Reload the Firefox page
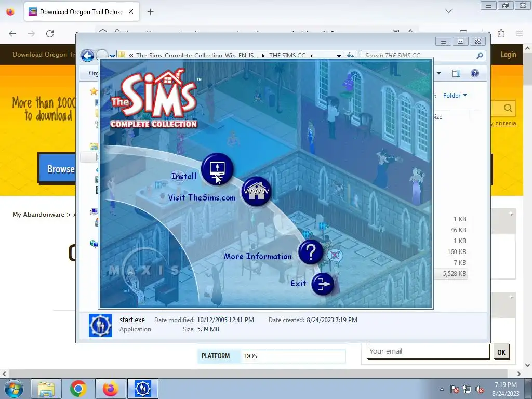This screenshot has height=399, width=532. click(50, 33)
